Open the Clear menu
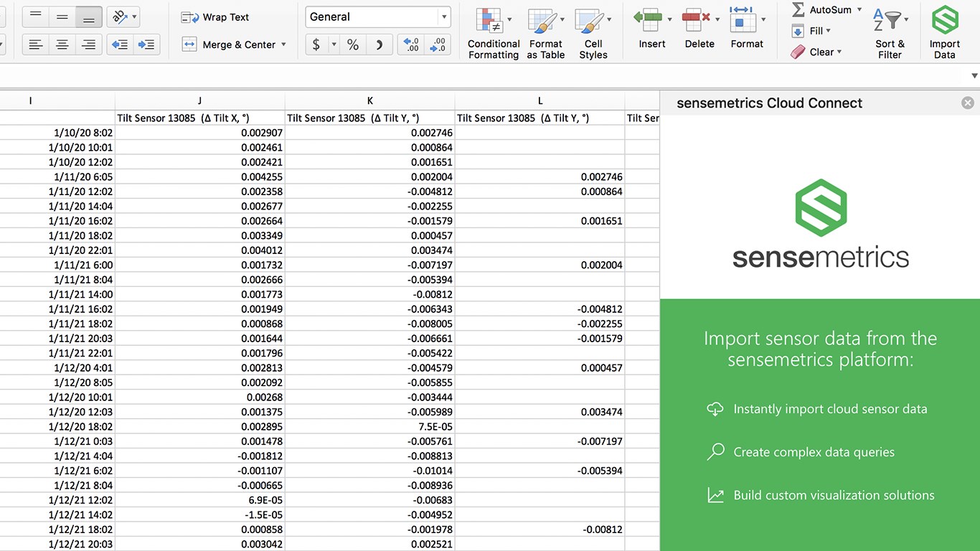The width and height of the screenshot is (980, 551). point(816,52)
